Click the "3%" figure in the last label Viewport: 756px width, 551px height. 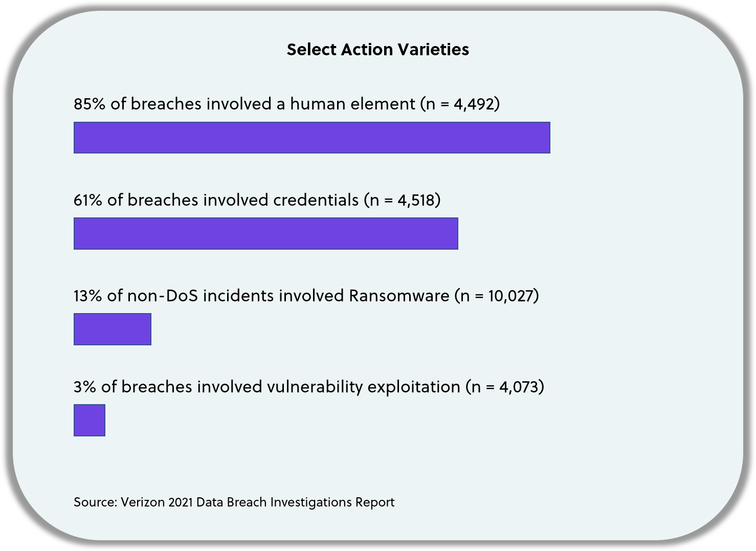[84, 387]
